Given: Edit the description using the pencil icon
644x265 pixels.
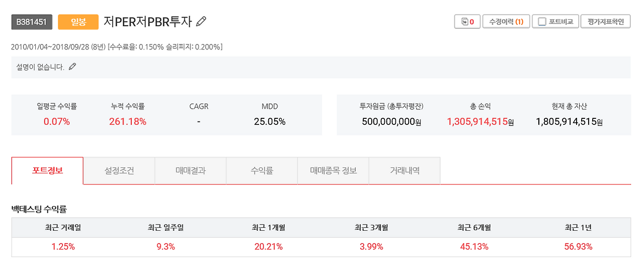Looking at the screenshot, I should coord(72,67).
